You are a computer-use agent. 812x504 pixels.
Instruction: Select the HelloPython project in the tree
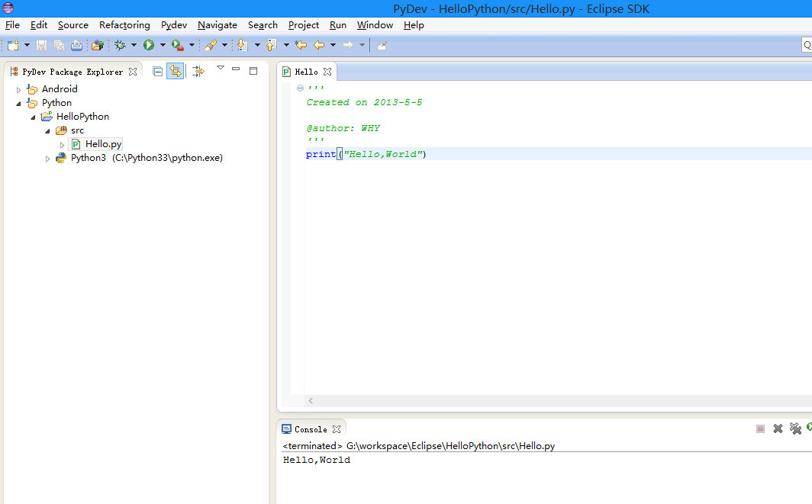[75, 117]
